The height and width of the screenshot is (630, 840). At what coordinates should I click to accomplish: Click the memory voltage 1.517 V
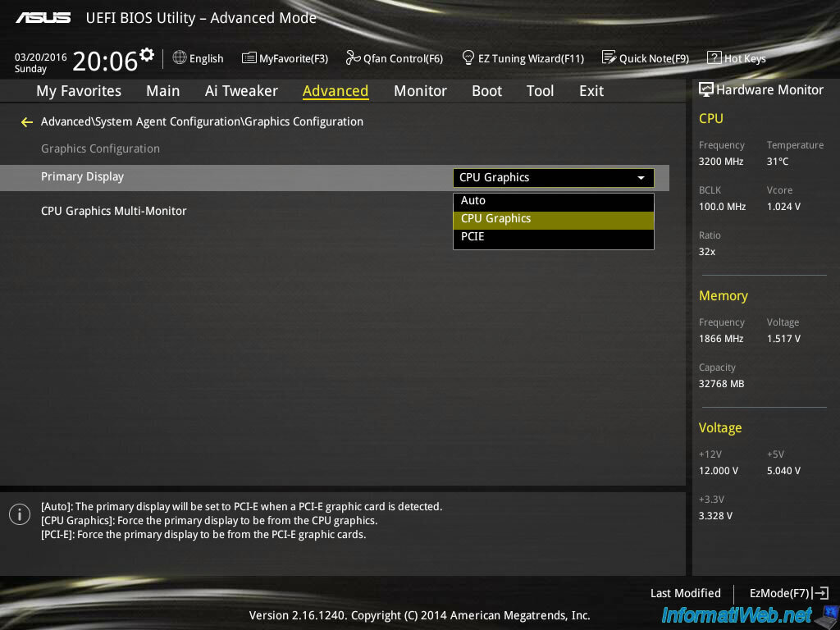point(783,339)
